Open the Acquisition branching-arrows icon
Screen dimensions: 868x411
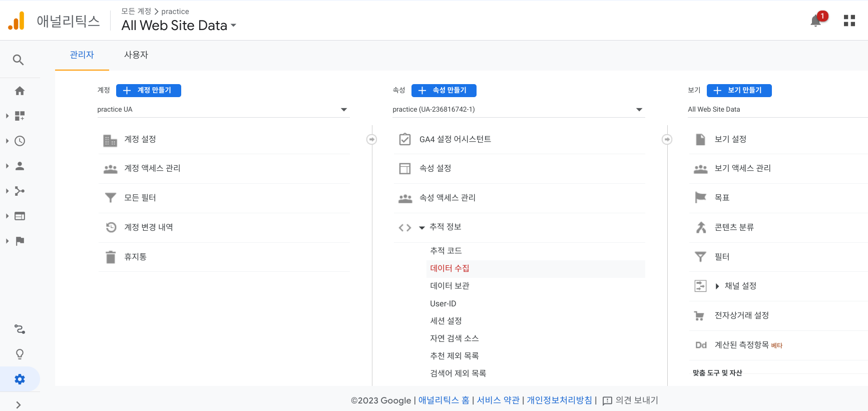20,191
